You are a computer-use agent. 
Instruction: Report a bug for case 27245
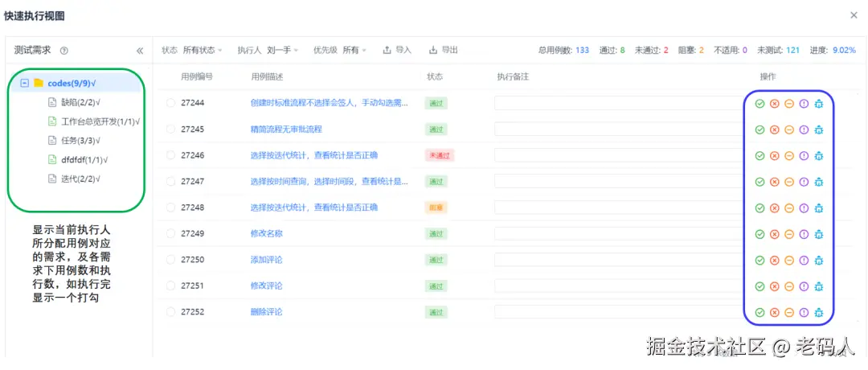point(819,129)
